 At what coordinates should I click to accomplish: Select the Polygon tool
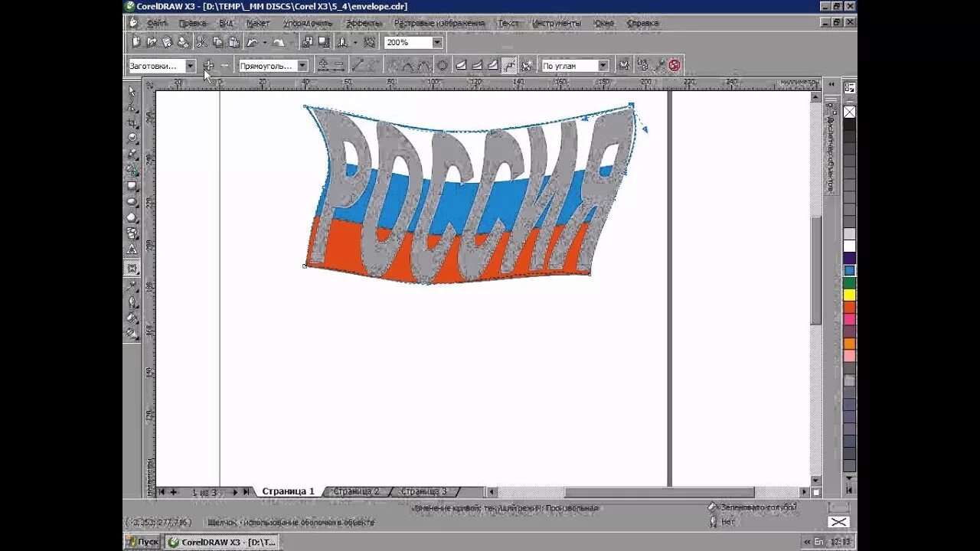point(132,217)
